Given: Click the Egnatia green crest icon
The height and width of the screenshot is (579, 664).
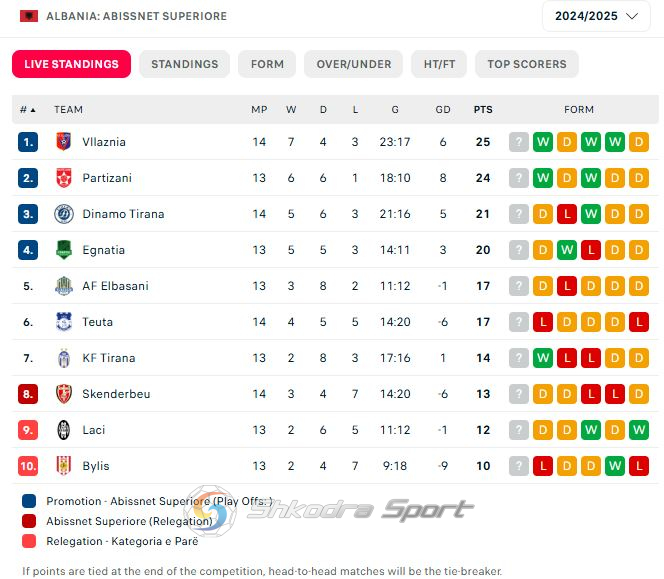Looking at the screenshot, I should click(x=64, y=249).
